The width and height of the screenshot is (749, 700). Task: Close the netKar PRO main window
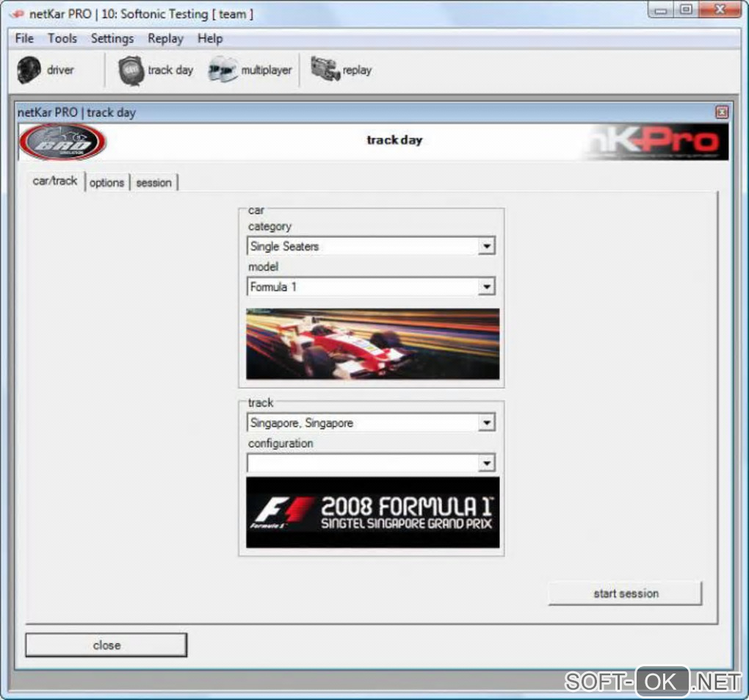(x=720, y=10)
